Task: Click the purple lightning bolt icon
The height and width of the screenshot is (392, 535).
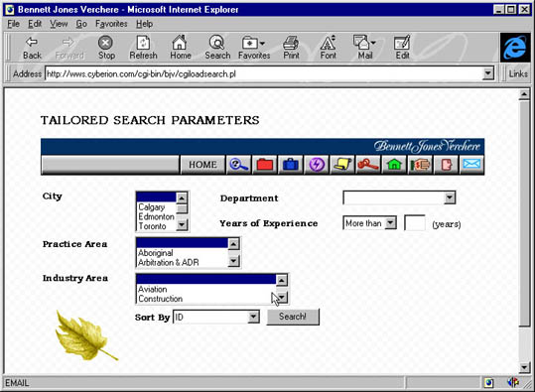Action: click(317, 165)
